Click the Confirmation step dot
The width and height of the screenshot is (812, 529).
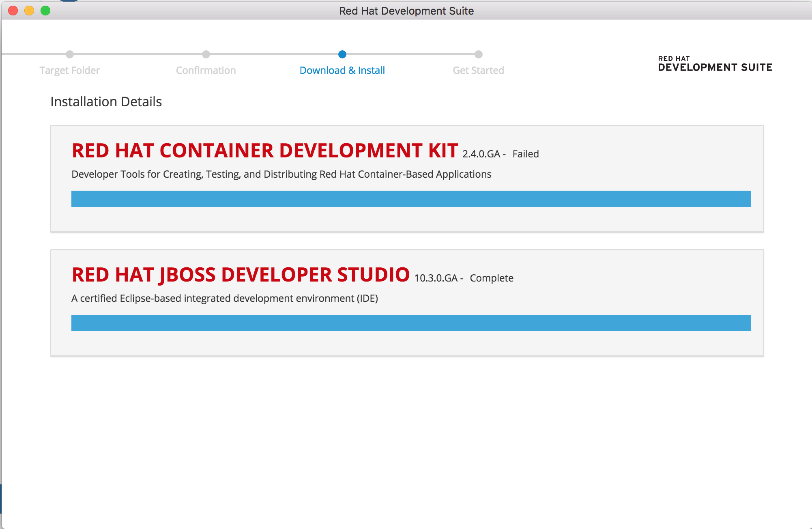click(206, 54)
